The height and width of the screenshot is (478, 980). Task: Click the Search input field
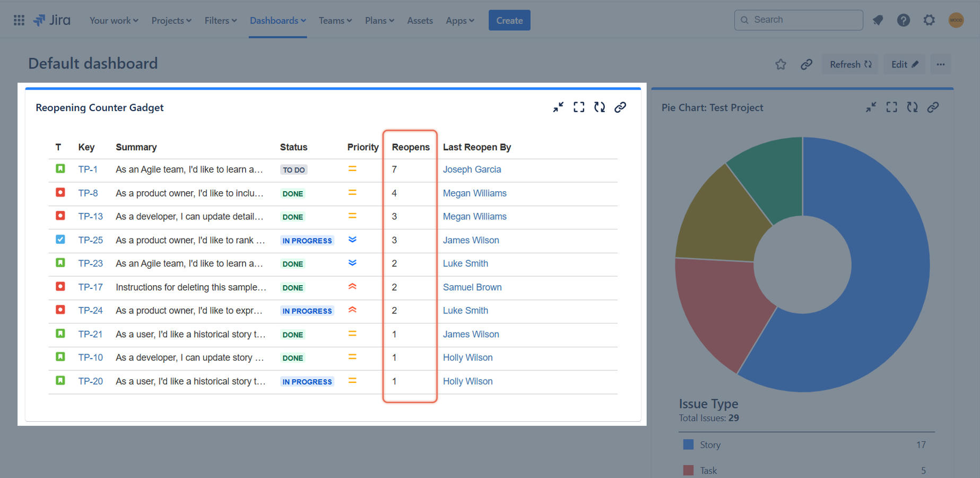(799, 20)
